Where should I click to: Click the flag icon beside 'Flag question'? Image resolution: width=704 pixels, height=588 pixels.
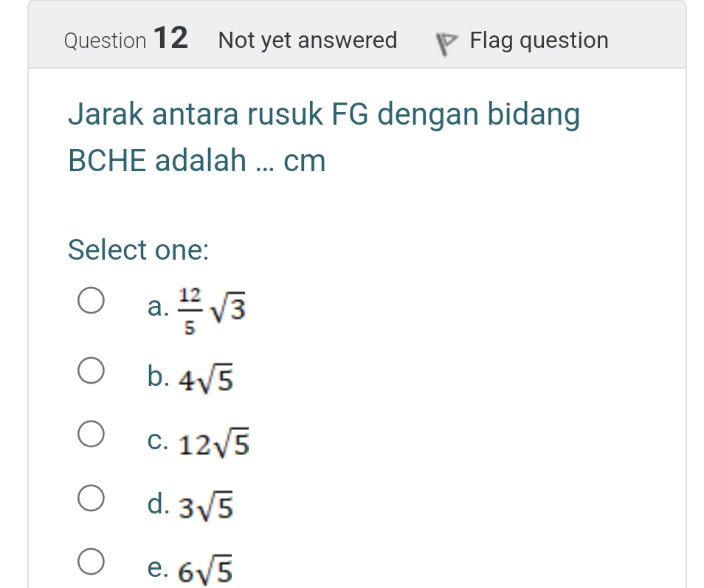click(444, 41)
